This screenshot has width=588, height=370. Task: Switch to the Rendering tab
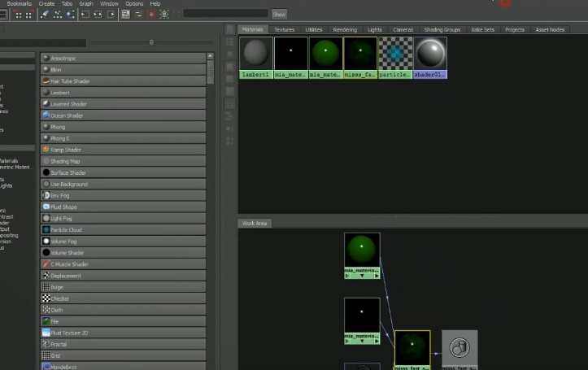click(345, 29)
